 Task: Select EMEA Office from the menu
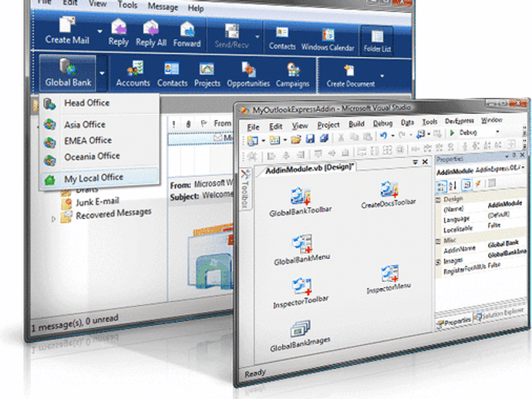coord(99,140)
